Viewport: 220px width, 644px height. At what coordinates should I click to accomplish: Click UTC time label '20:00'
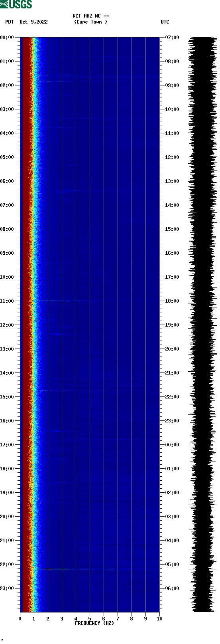point(172,349)
